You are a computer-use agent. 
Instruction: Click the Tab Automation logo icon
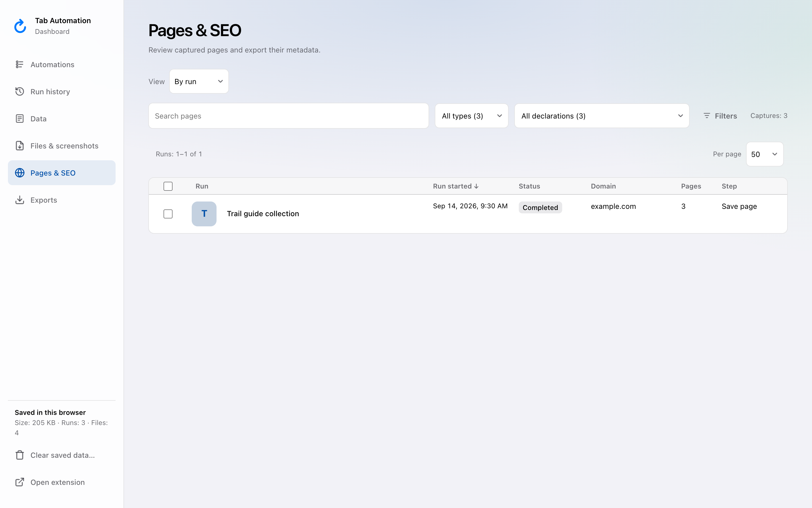[20, 26]
